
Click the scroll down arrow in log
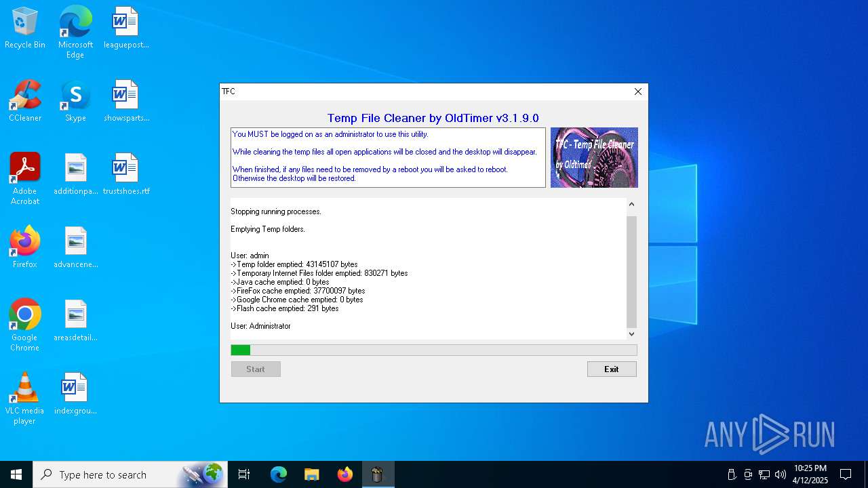coord(631,333)
